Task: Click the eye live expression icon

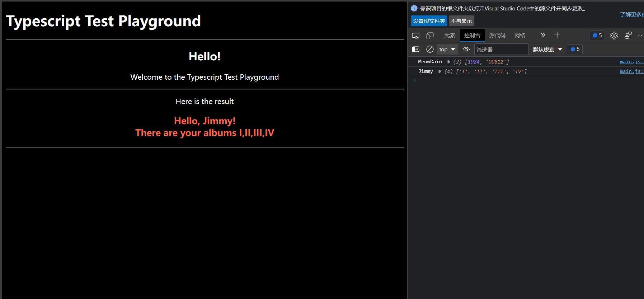Action: tap(466, 49)
